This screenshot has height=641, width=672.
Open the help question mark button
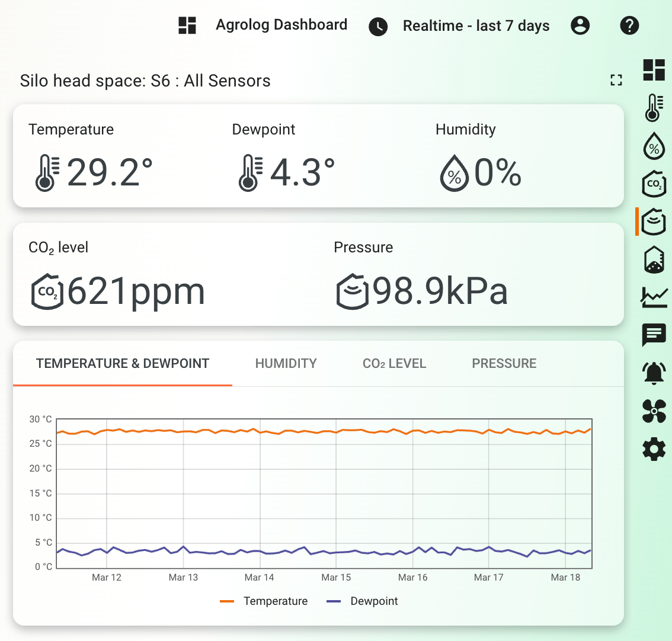(x=629, y=25)
